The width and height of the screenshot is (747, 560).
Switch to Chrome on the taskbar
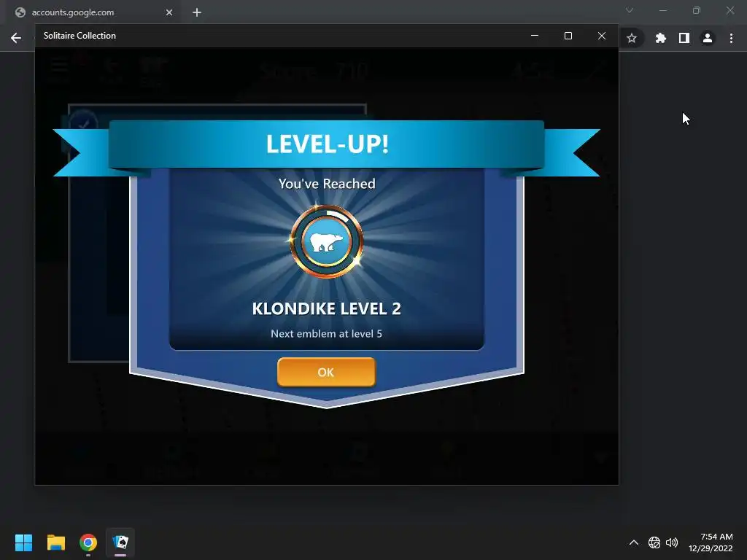pyautogui.click(x=88, y=542)
